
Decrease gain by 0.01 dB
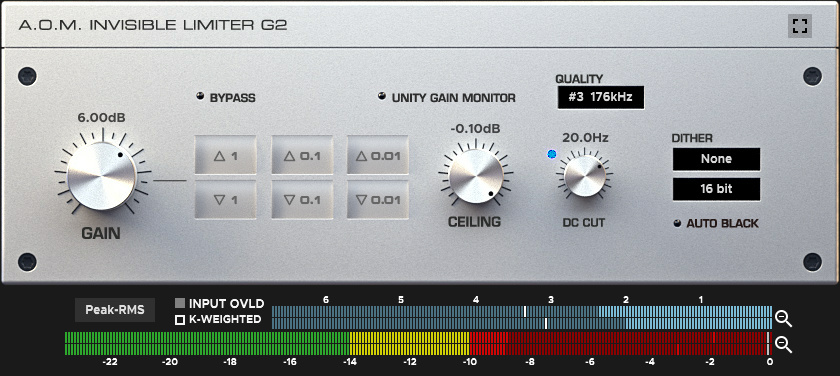click(x=378, y=200)
